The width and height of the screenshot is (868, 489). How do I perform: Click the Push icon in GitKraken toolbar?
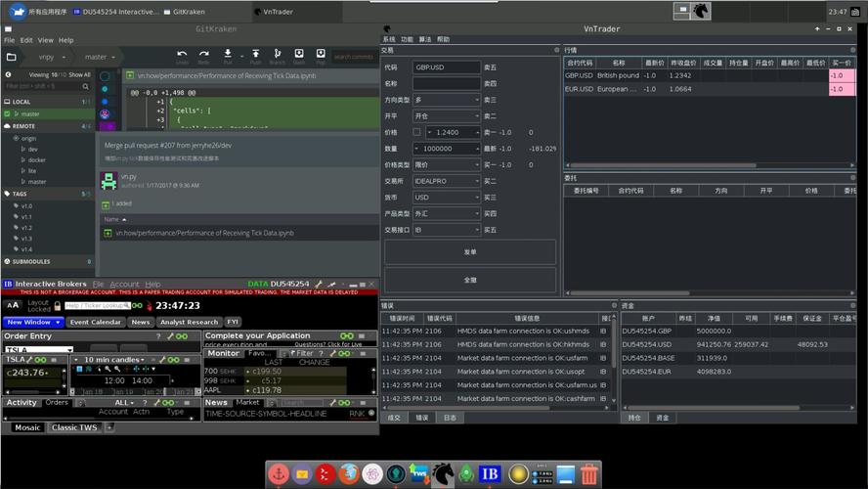(x=256, y=53)
